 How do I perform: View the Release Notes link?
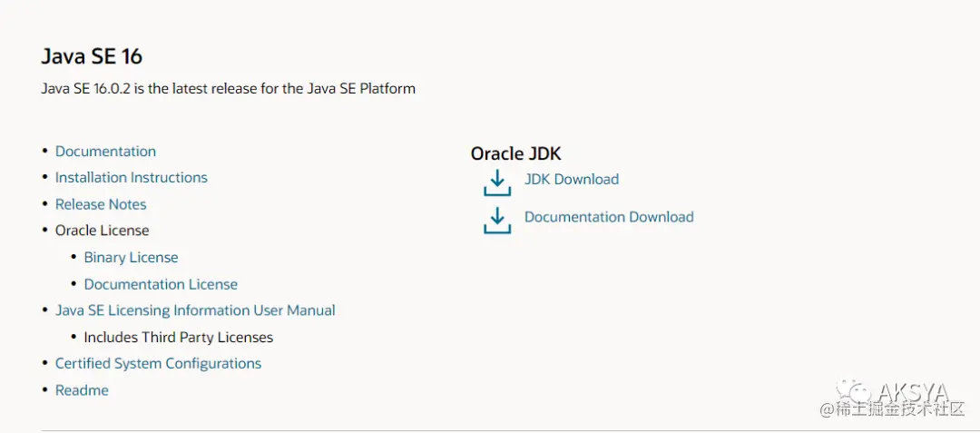coord(101,204)
